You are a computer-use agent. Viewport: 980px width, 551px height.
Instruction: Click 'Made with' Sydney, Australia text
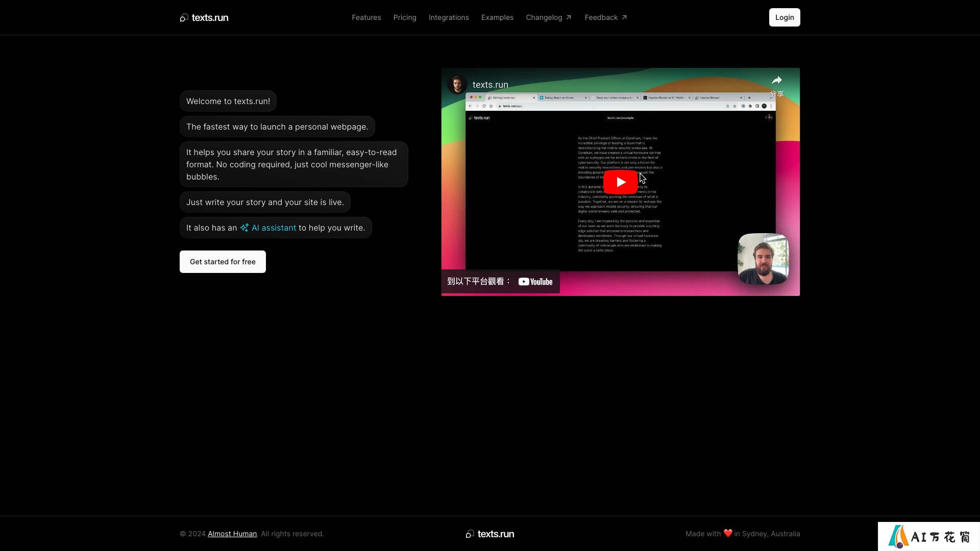point(743,534)
